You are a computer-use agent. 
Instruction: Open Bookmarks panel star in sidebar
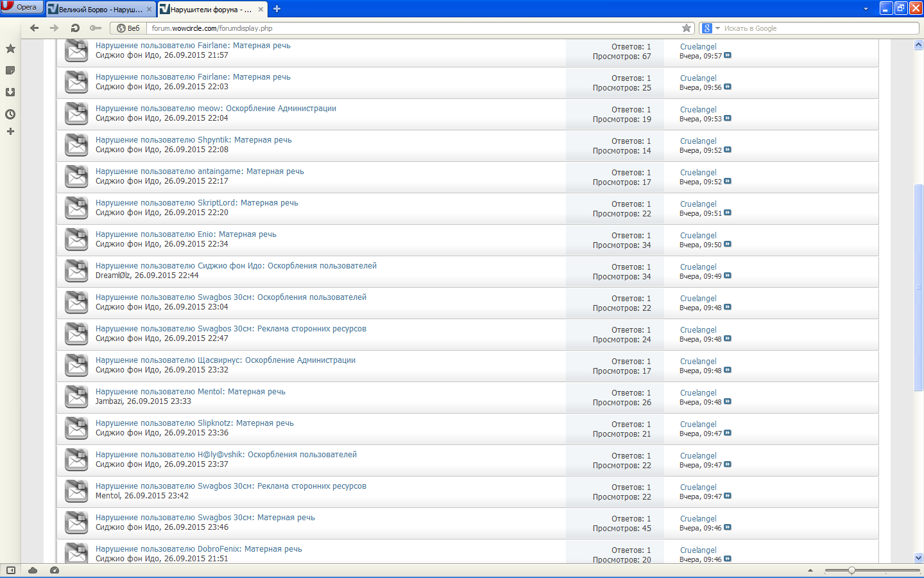tap(10, 49)
